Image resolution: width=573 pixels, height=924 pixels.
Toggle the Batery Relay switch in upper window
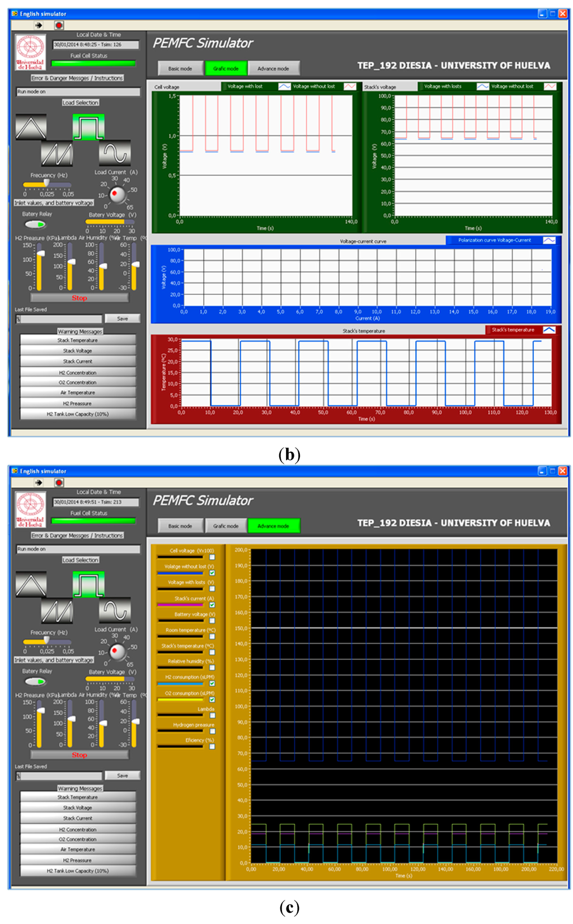(35, 224)
